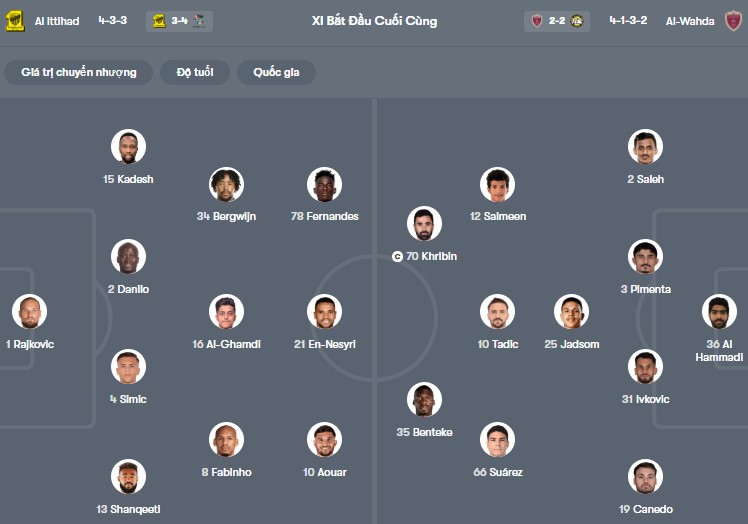Viewport: 748px width, 524px height.
Task: Select Fabinho's player avatar
Action: pos(227,440)
